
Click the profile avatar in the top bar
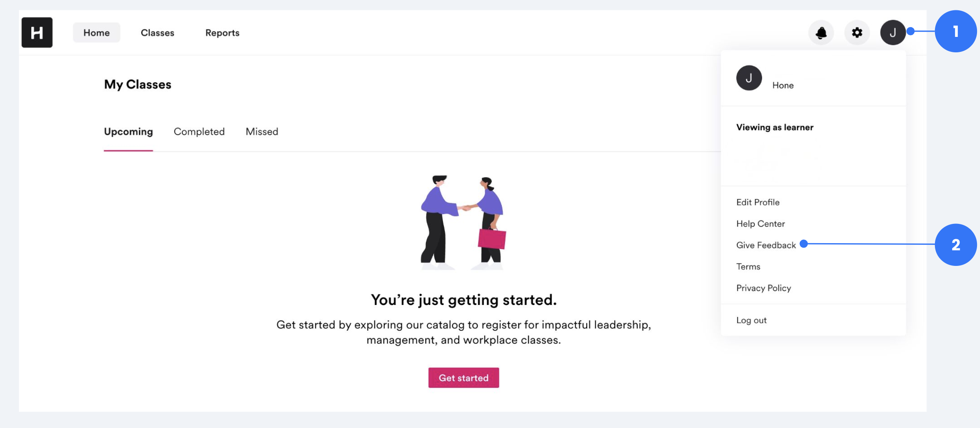(893, 32)
